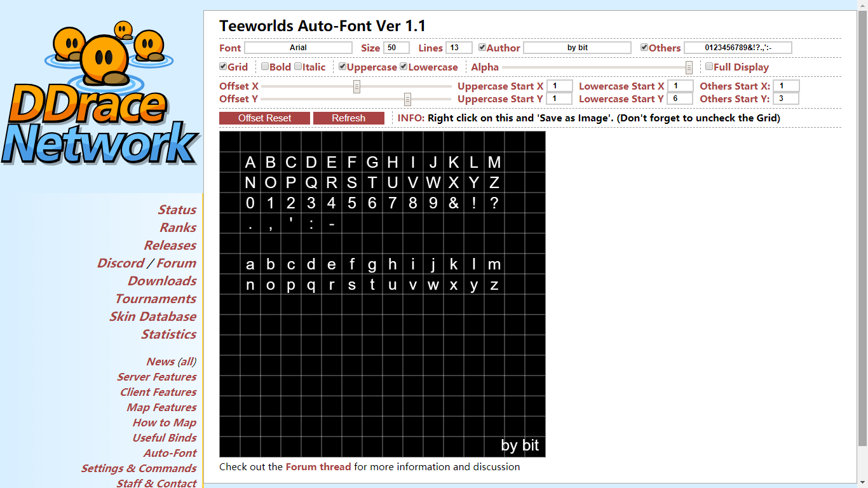Viewport: 868px width, 488px height.
Task: Enable the Bold checkbox
Action: [265, 67]
